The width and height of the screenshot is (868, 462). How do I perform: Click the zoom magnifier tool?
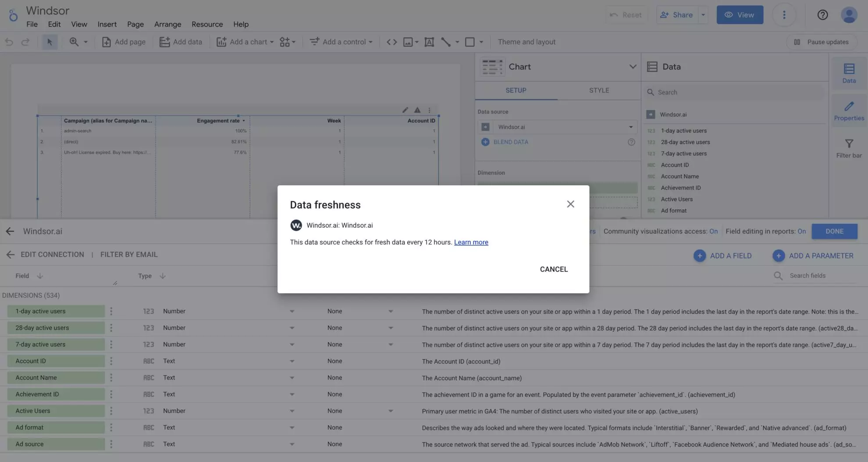pyautogui.click(x=74, y=42)
